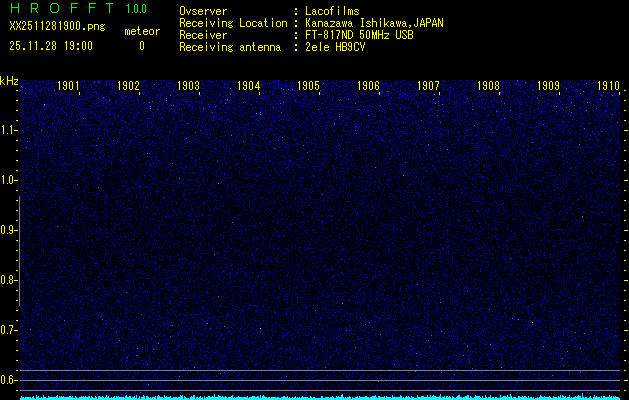Click the kHz axis unit label
Screen dimensions: 629x400
pyautogui.click(x=9, y=80)
